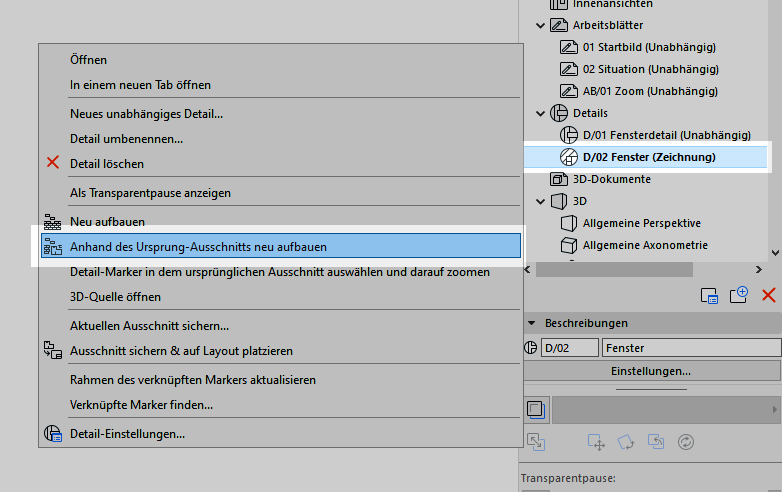
Task: Click the circular rebuild reference icon
Action: pos(686,441)
